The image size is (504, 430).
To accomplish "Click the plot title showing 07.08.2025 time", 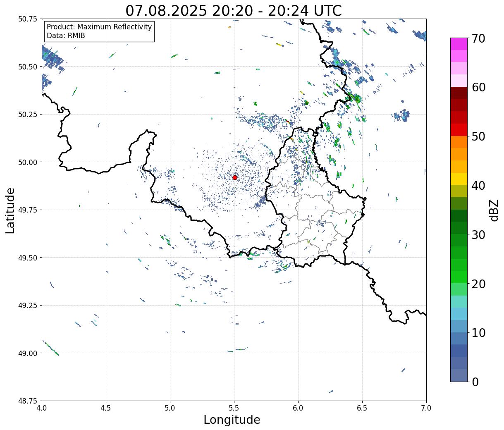I will coord(234,10).
